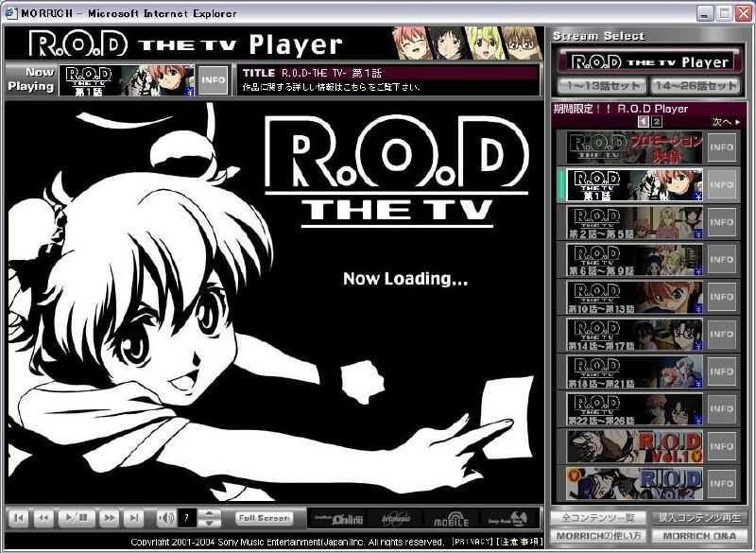The image size is (756, 553).
Task: Open the Online logo link
Action: point(336,519)
